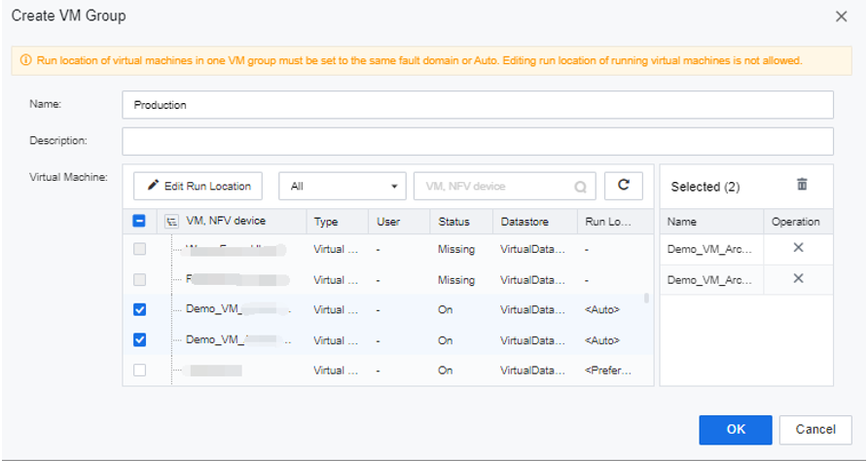Image resolution: width=868 pixels, height=461 pixels.
Task: Toggle the tree view icon in header
Action: click(x=172, y=222)
